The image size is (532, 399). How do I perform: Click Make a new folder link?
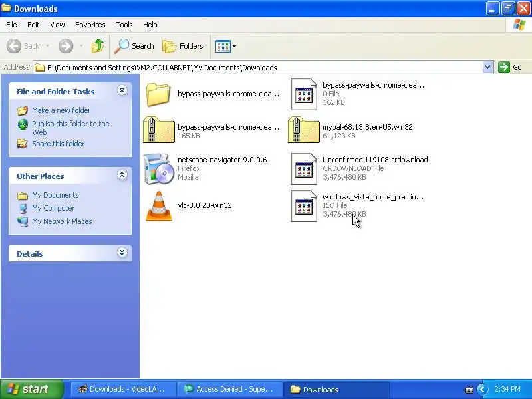click(61, 110)
